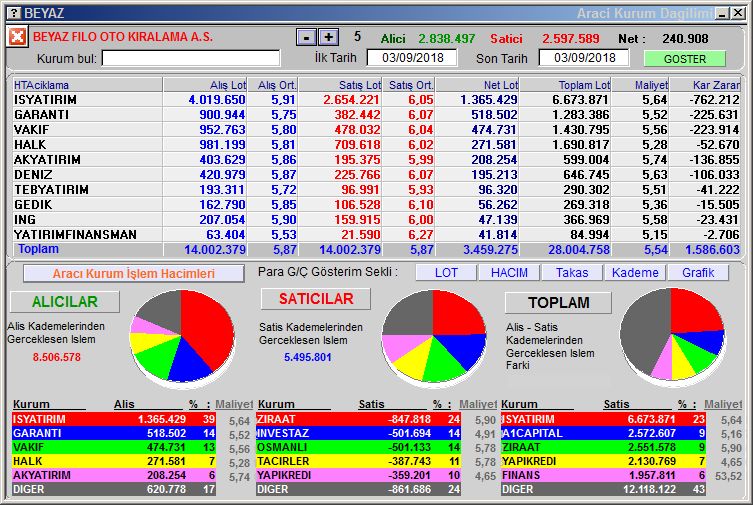Select the YATIRIMFINANSMAN row

click(376, 235)
